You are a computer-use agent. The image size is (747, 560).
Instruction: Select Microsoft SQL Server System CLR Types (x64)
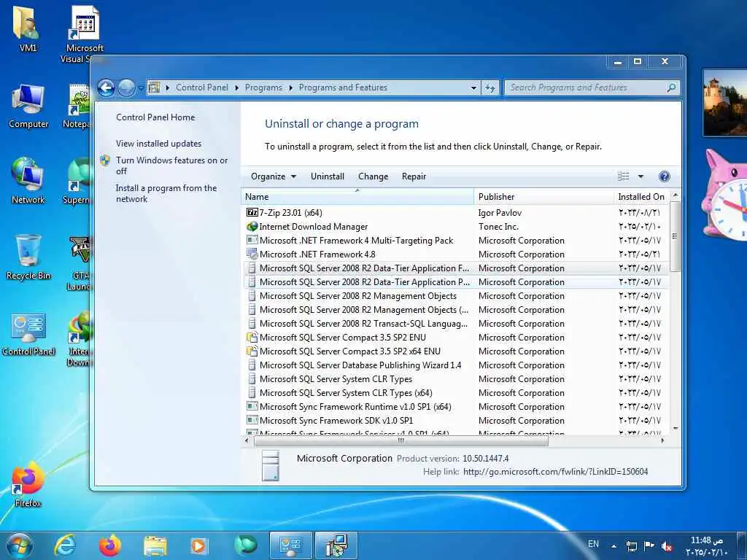(x=456, y=393)
